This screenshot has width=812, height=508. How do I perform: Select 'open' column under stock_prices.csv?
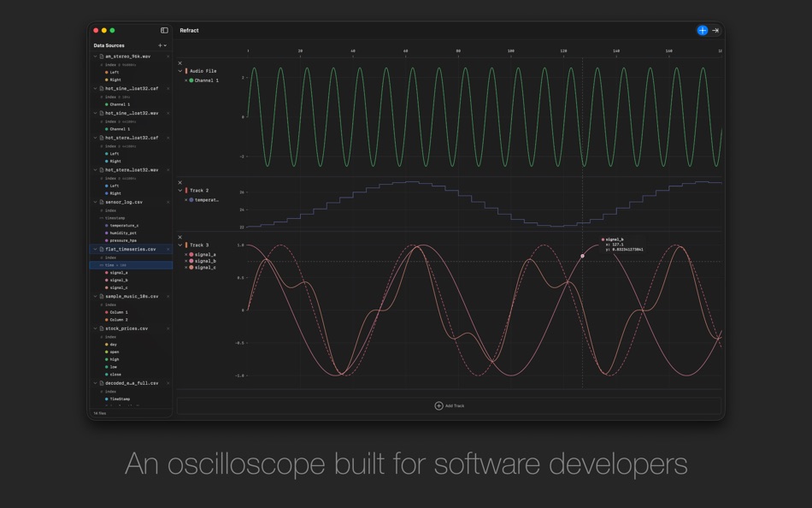pos(114,352)
